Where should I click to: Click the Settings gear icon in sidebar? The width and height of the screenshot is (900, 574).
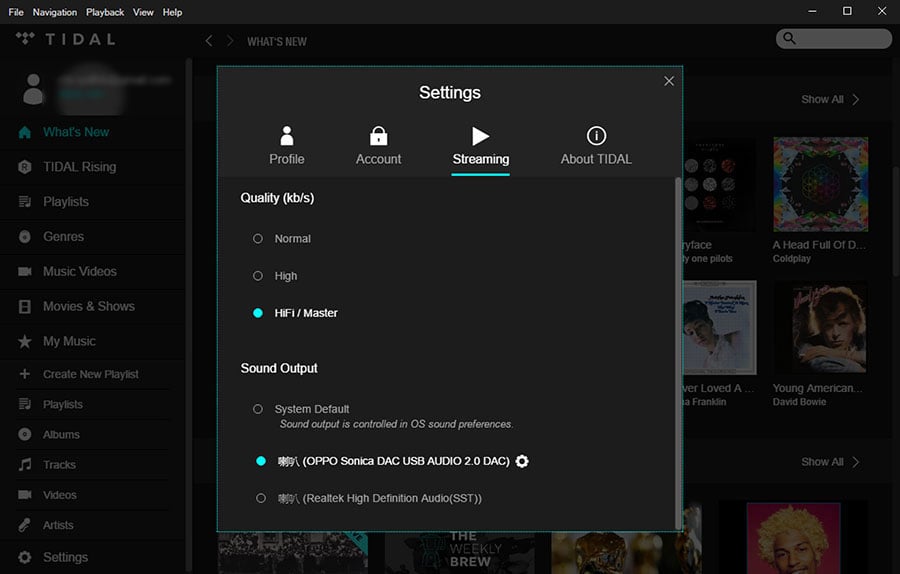pos(25,557)
